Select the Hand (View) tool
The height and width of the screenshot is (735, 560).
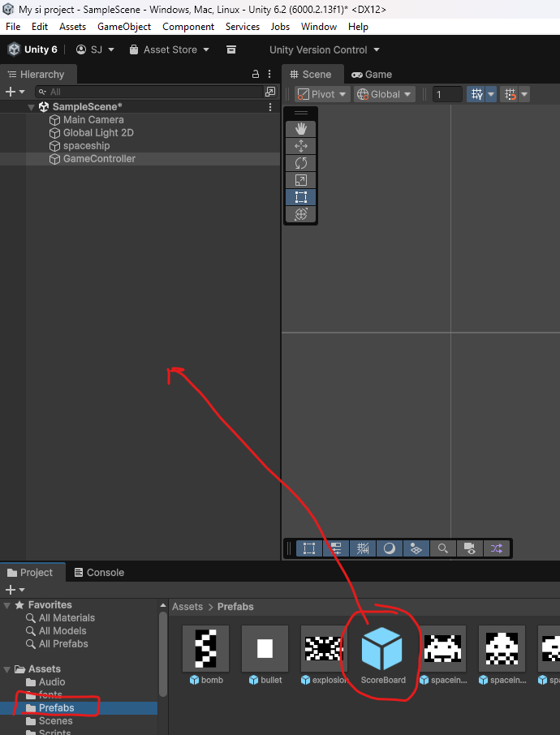[x=300, y=129]
